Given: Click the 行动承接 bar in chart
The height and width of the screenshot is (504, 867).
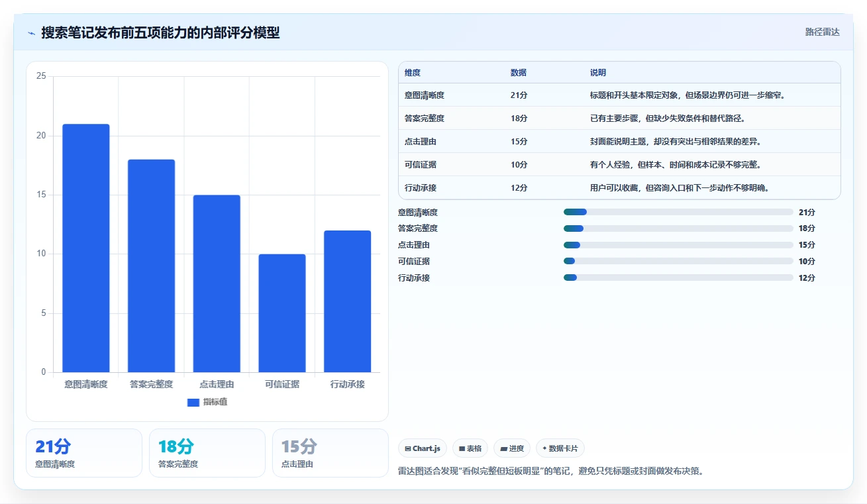Looking at the screenshot, I should [347, 301].
